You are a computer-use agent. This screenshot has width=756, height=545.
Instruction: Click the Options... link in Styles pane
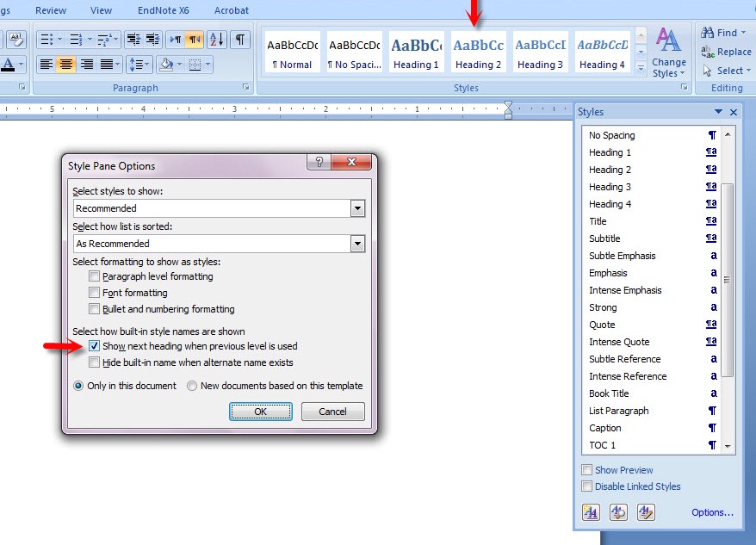pos(712,513)
